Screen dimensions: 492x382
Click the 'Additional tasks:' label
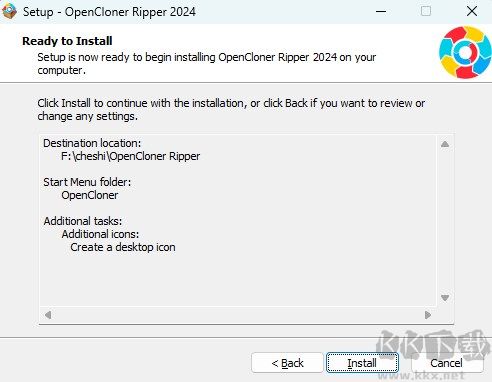coord(83,221)
